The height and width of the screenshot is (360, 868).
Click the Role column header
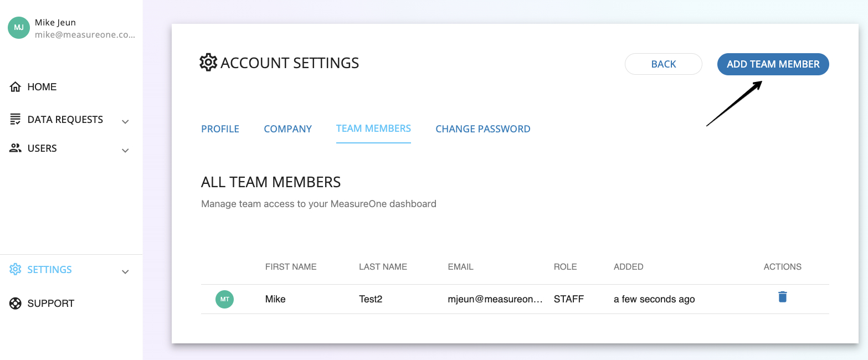click(x=565, y=267)
